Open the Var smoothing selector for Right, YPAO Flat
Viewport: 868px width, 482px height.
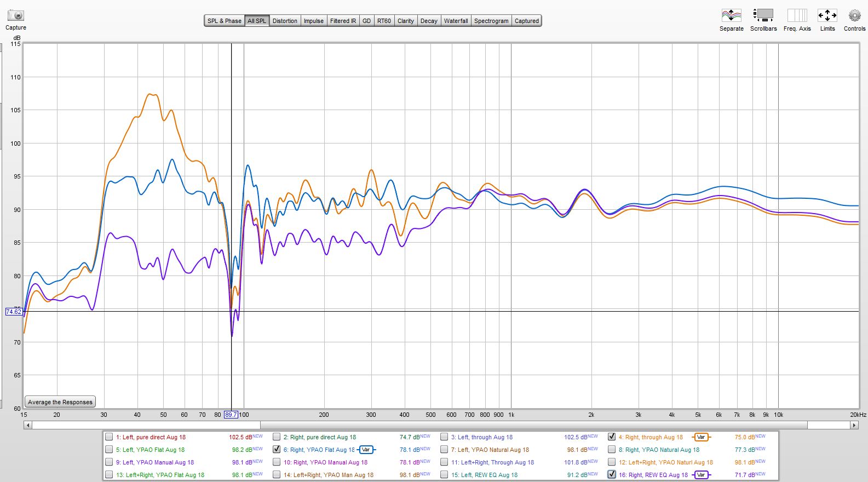tap(366, 450)
